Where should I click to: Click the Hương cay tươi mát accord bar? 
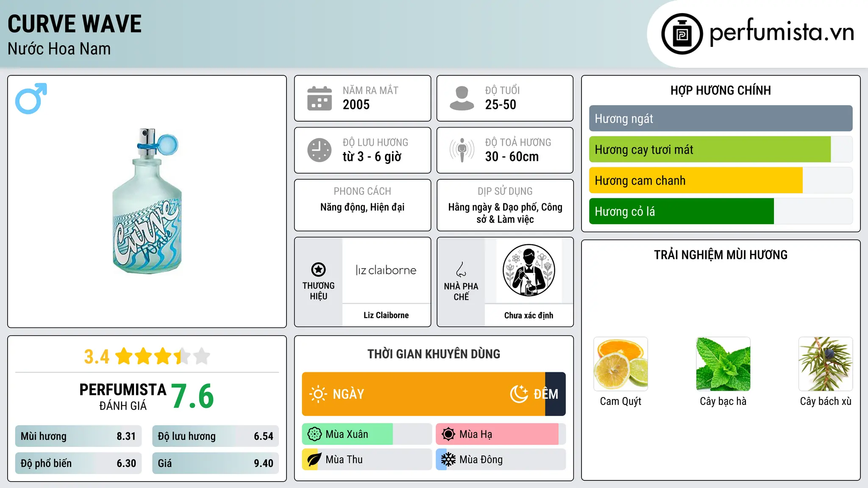[721, 150]
